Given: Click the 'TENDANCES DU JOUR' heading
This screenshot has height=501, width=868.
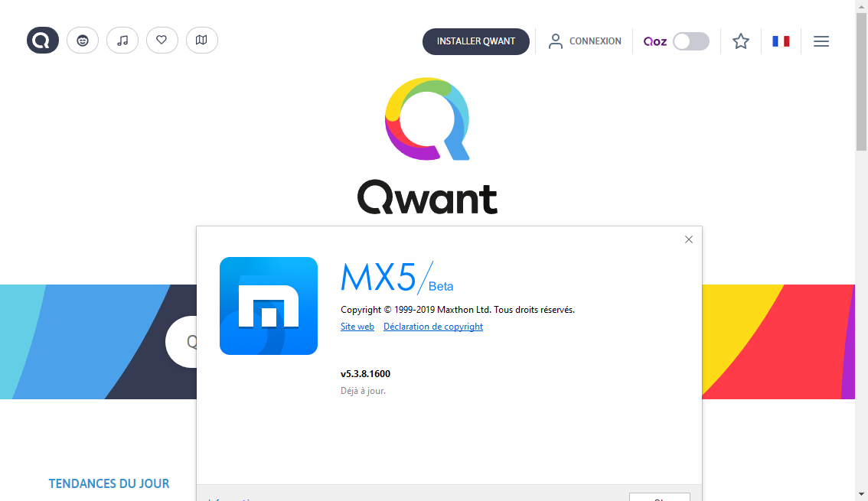Looking at the screenshot, I should coord(109,484).
